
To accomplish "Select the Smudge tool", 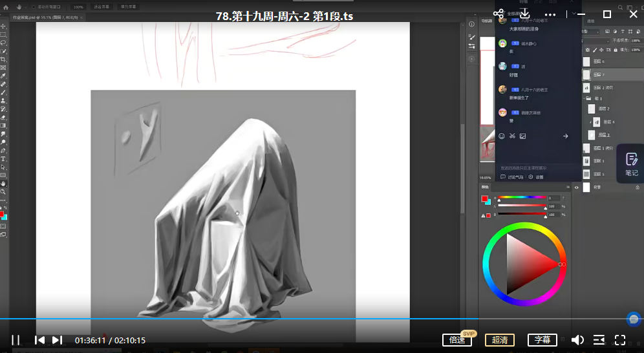I will pyautogui.click(x=3, y=134).
